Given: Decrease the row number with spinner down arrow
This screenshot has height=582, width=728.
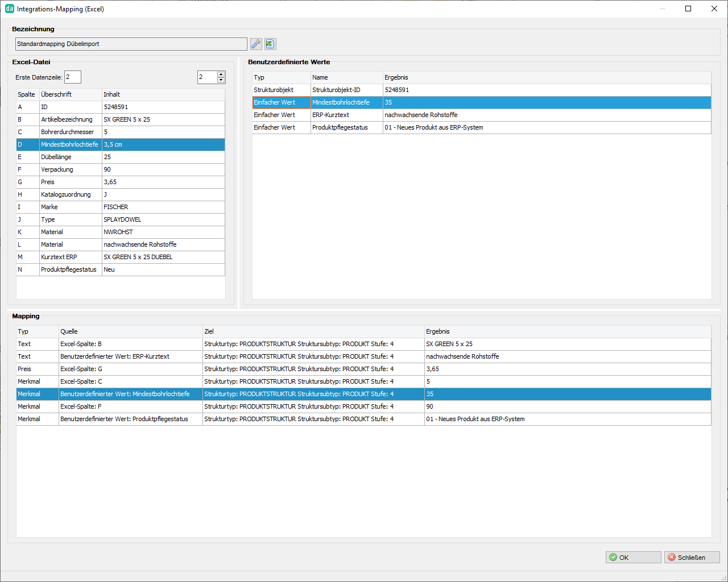Looking at the screenshot, I should (x=221, y=80).
